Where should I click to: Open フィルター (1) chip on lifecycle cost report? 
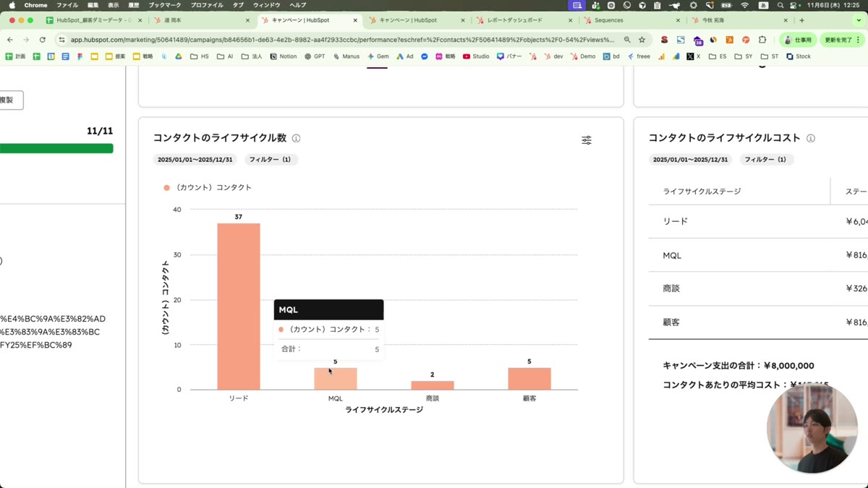[765, 160]
